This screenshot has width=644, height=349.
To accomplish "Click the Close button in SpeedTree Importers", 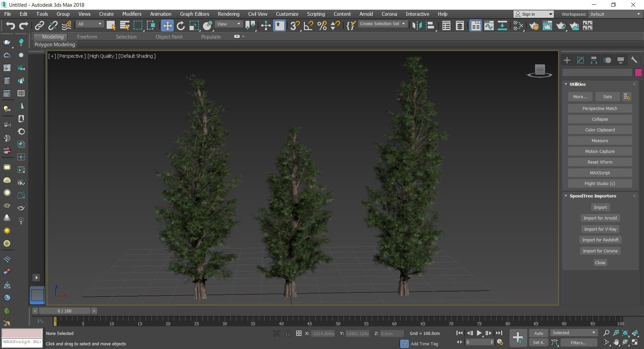I will pos(600,263).
